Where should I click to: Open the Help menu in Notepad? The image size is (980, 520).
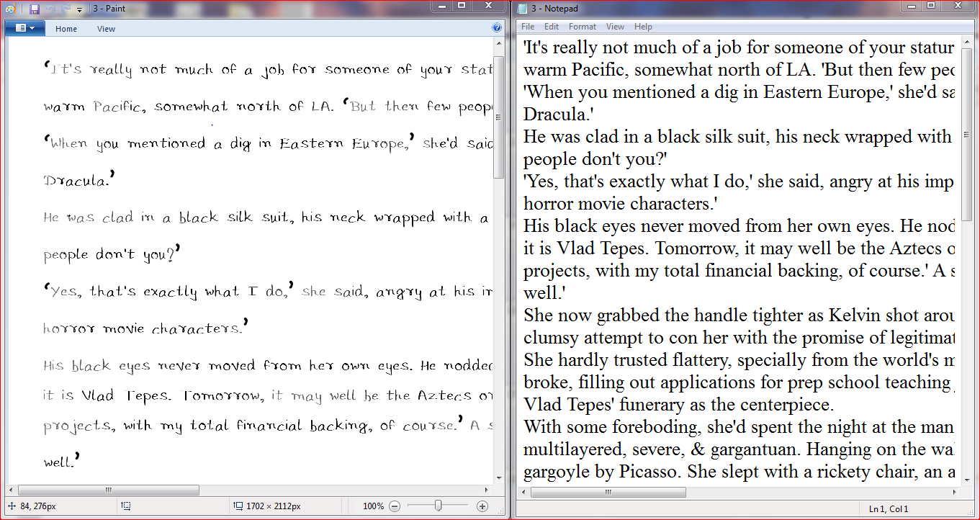[643, 27]
